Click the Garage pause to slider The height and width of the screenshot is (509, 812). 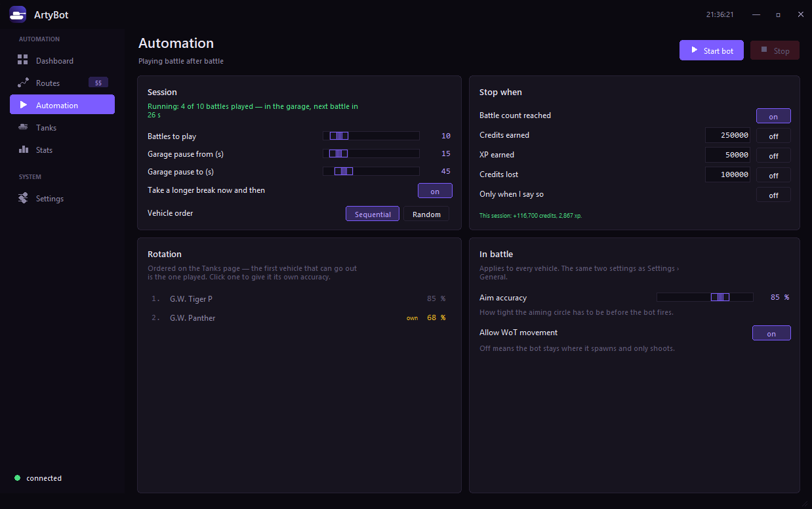[x=371, y=171]
